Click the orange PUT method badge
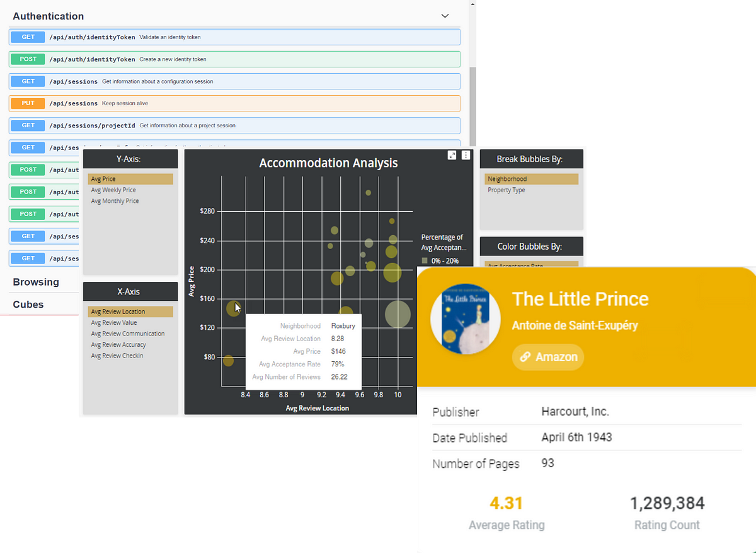 tap(28, 103)
